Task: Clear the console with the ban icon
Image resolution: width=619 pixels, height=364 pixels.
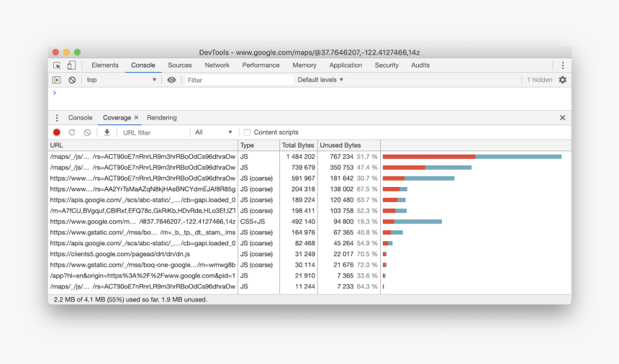Action: click(x=72, y=80)
